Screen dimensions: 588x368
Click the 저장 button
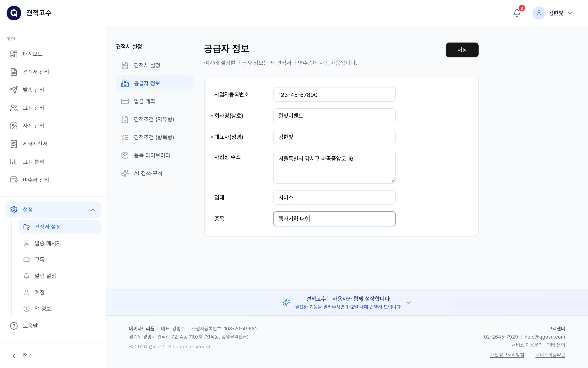pos(462,50)
